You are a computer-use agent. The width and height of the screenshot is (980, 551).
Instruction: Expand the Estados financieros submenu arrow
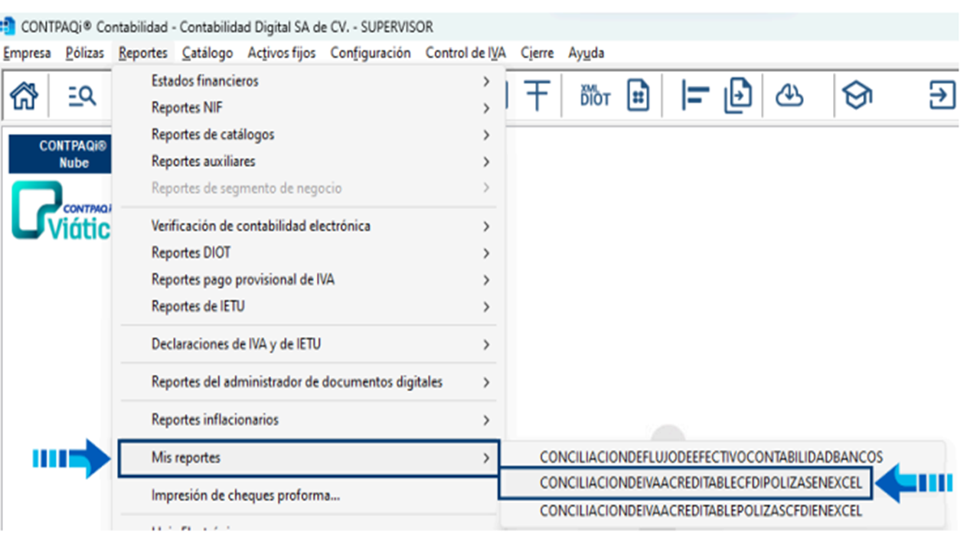coord(486,81)
